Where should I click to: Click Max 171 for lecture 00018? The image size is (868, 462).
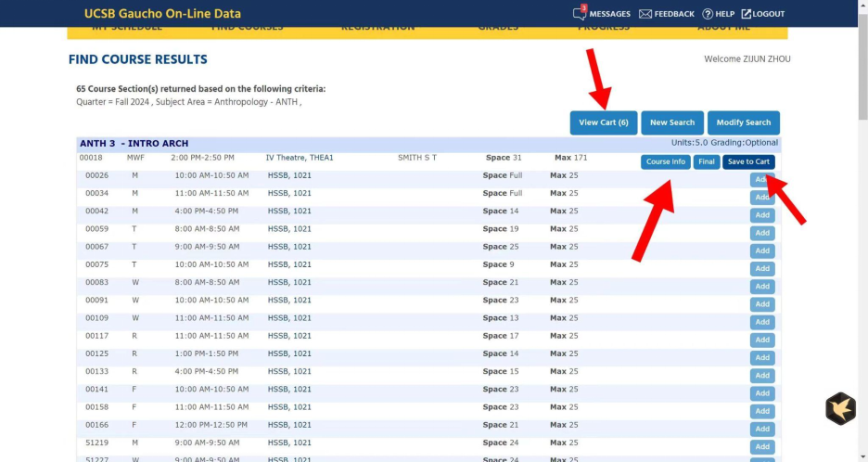click(x=570, y=158)
